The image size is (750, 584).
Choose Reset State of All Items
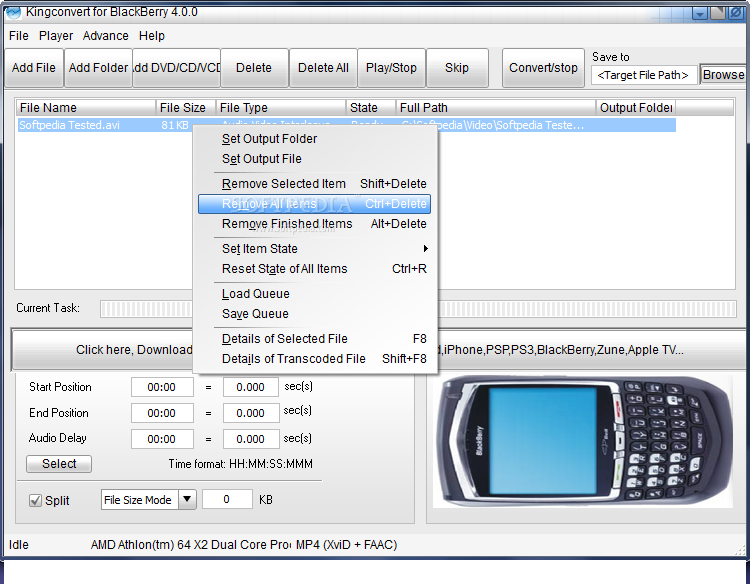pos(314,269)
